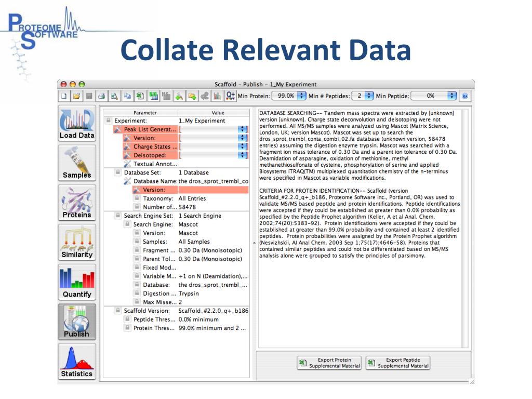
Task: Click the Excel export toolbar icon
Action: click(140, 96)
